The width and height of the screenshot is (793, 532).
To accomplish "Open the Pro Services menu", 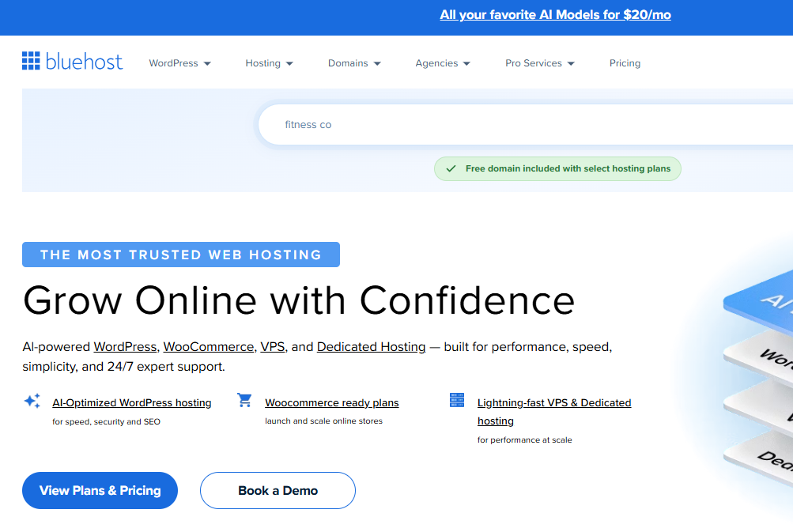I will click(x=540, y=63).
